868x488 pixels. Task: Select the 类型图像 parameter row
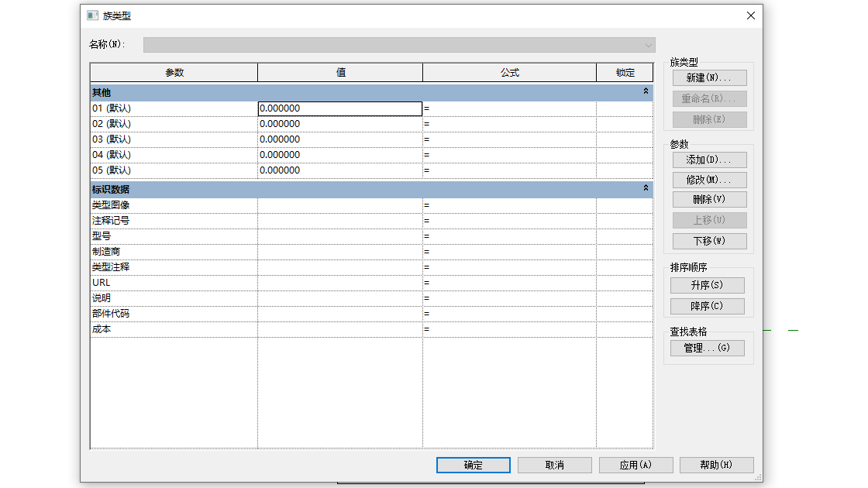(174, 205)
